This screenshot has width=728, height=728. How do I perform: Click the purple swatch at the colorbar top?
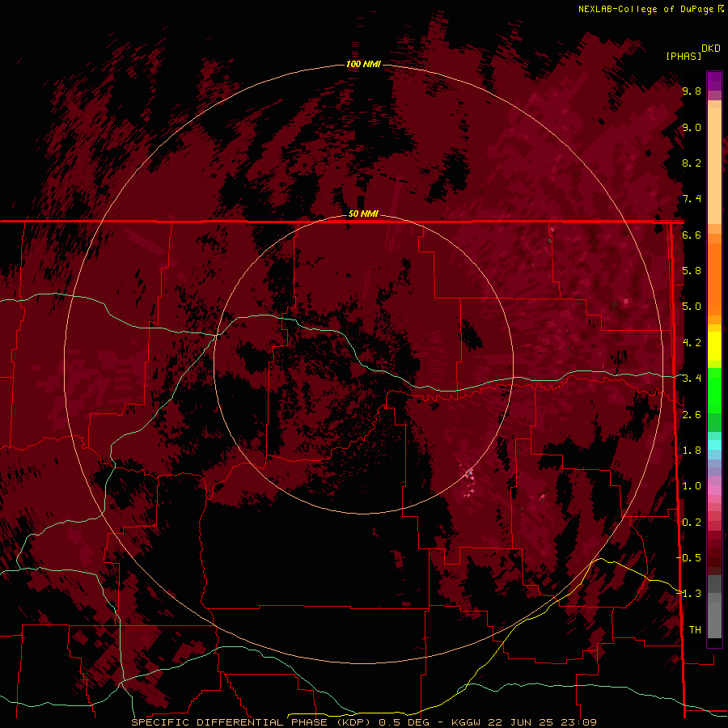(714, 81)
